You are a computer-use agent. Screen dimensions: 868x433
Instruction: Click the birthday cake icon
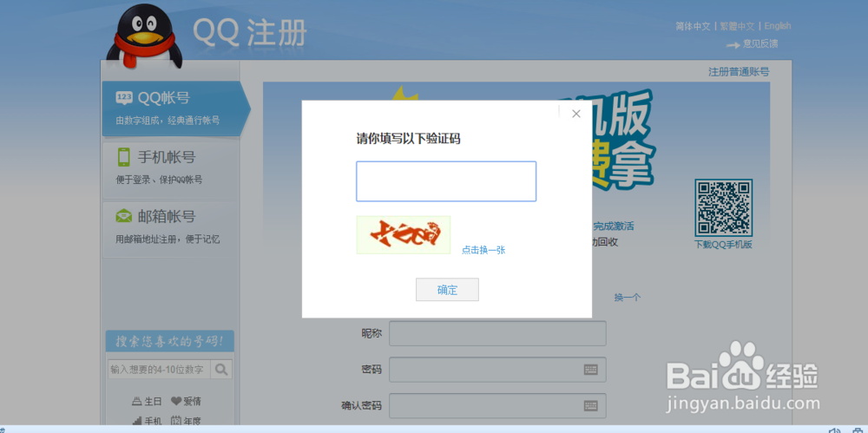coord(137,402)
